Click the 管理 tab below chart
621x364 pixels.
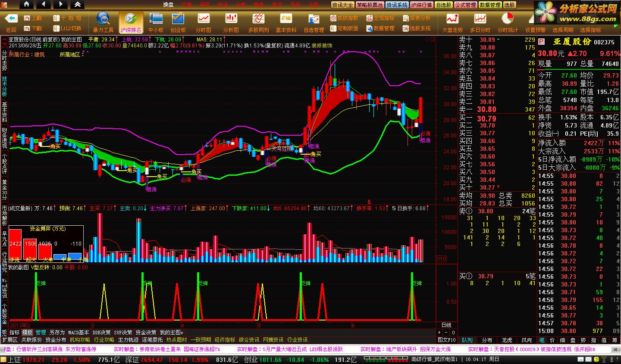pos(41,333)
